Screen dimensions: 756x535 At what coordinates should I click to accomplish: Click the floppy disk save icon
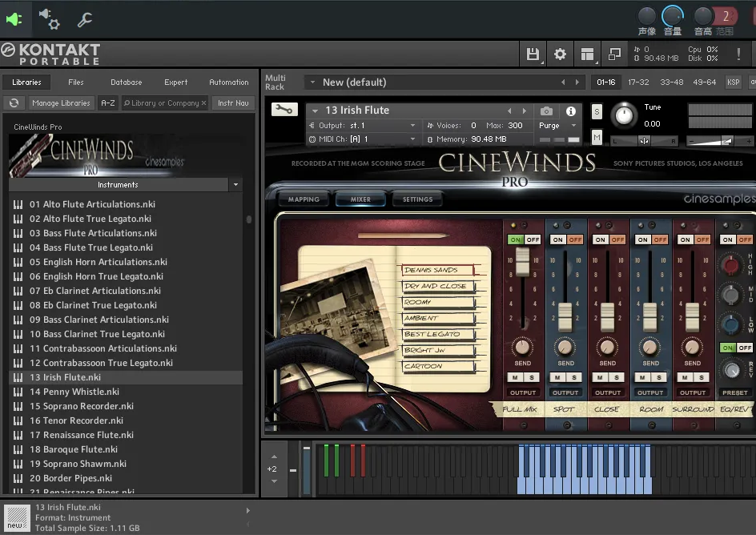click(533, 54)
